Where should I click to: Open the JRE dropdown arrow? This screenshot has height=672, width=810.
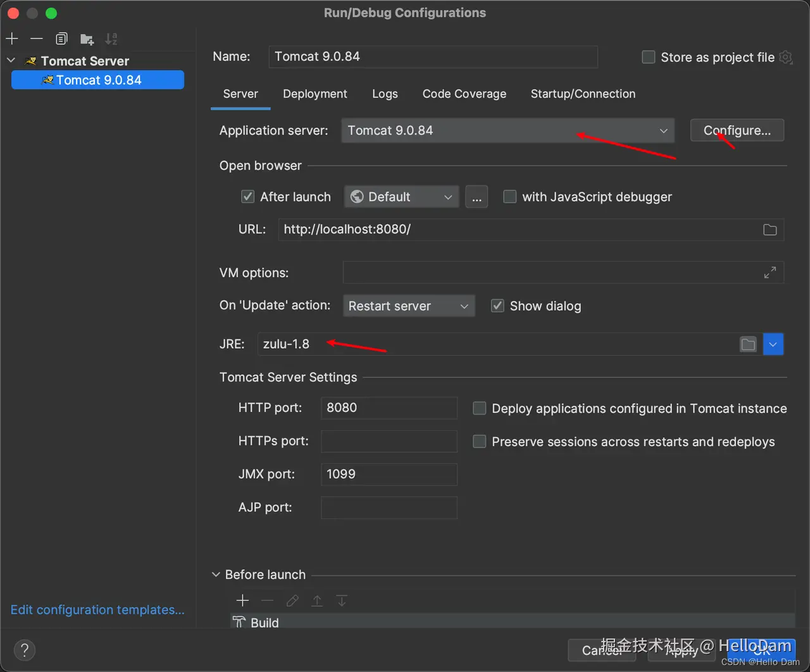pos(773,344)
